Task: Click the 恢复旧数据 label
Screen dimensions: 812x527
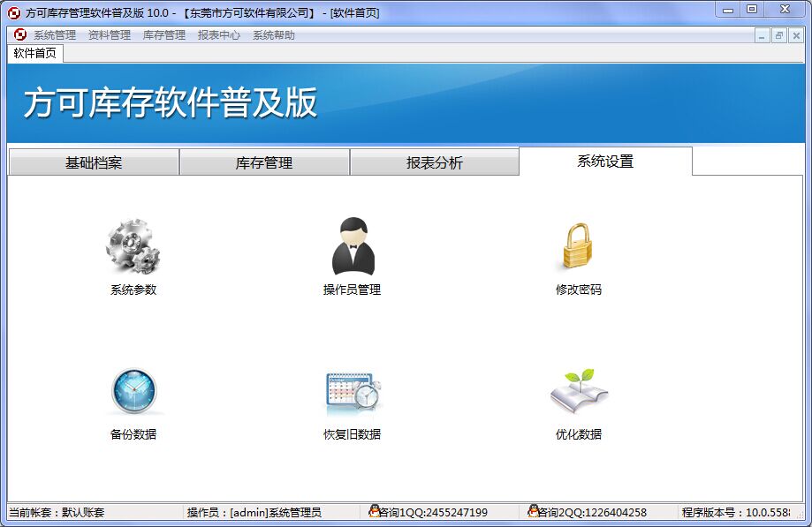Action: 353,434
